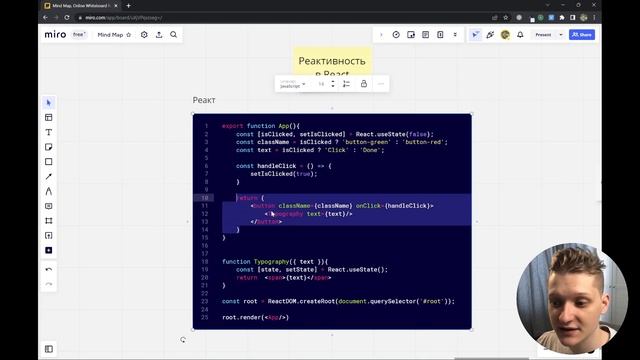This screenshot has height=360, width=640.
Task: Open board settings gear
Action: pos(144,35)
